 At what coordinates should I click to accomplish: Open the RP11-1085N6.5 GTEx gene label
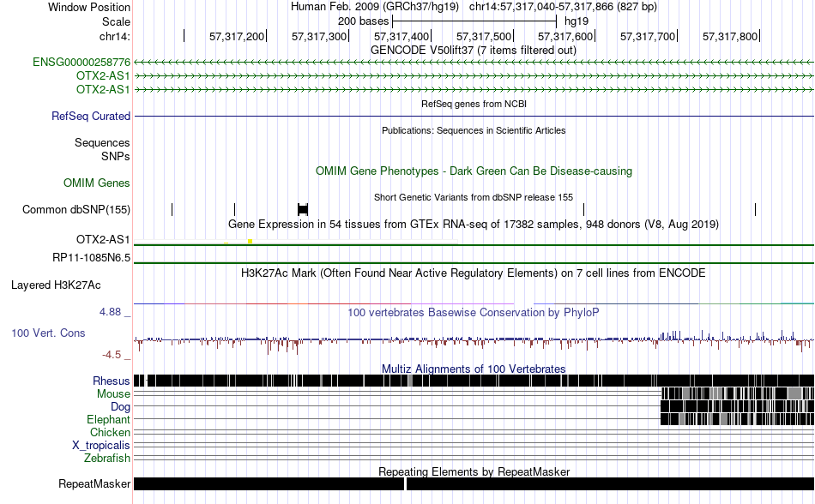pos(92,257)
